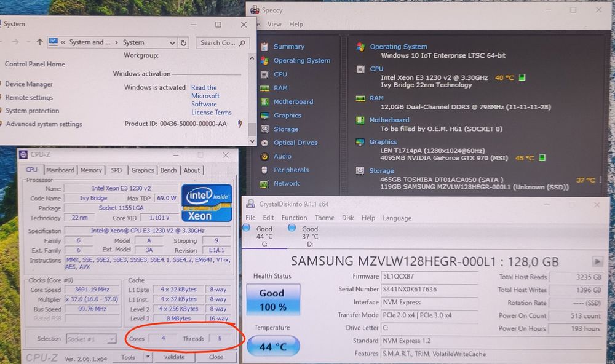615x364 pixels.
Task: Click green GPU temperature indicator at 45 °C
Action: 542,157
